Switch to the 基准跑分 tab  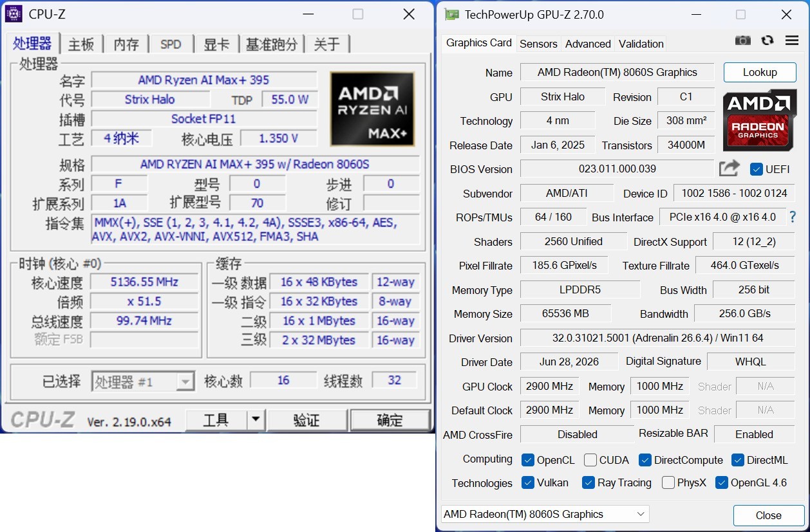click(x=272, y=44)
